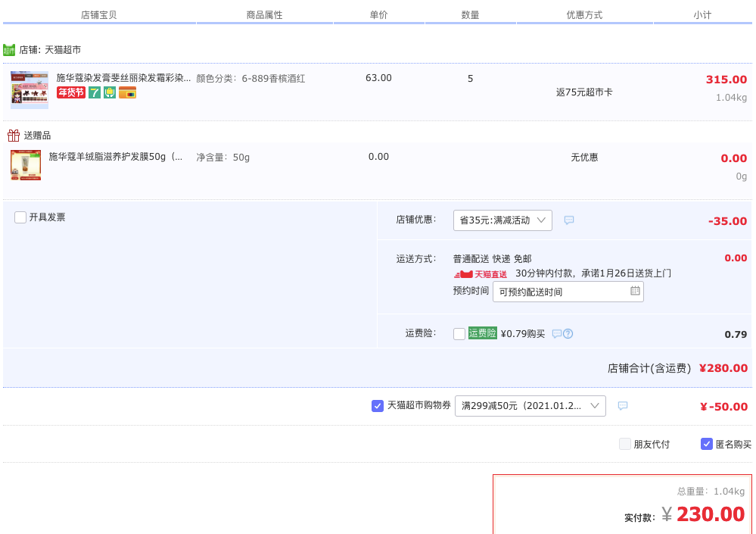Image resolution: width=756 pixels, height=534 pixels.
Task: Click the 单价 column header
Action: coord(378,15)
